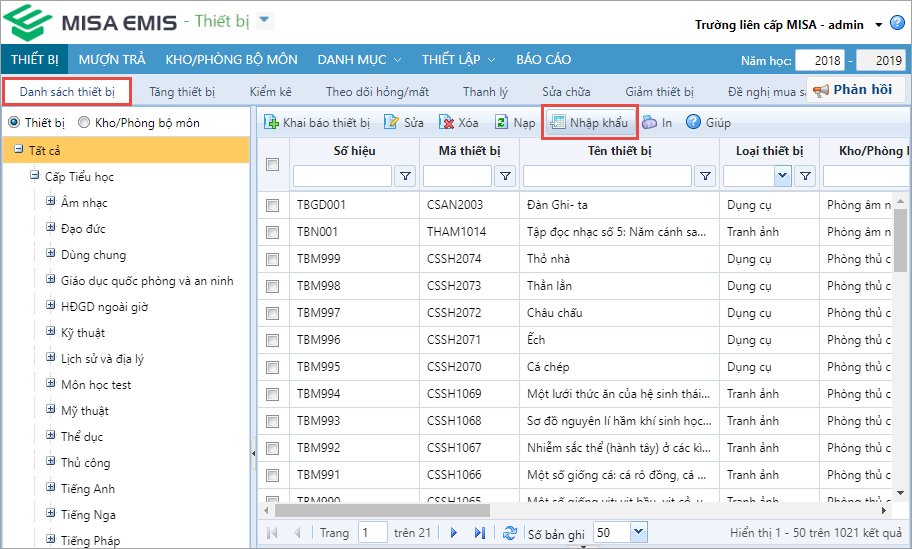This screenshot has height=549, width=912.
Task: Click the Nạp reload icon
Action: coord(500,123)
